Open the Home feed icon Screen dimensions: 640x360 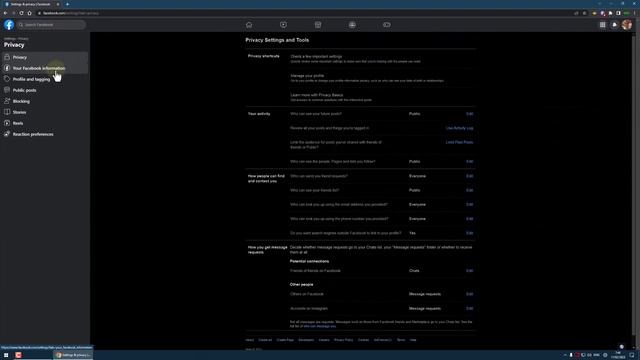tap(249, 25)
